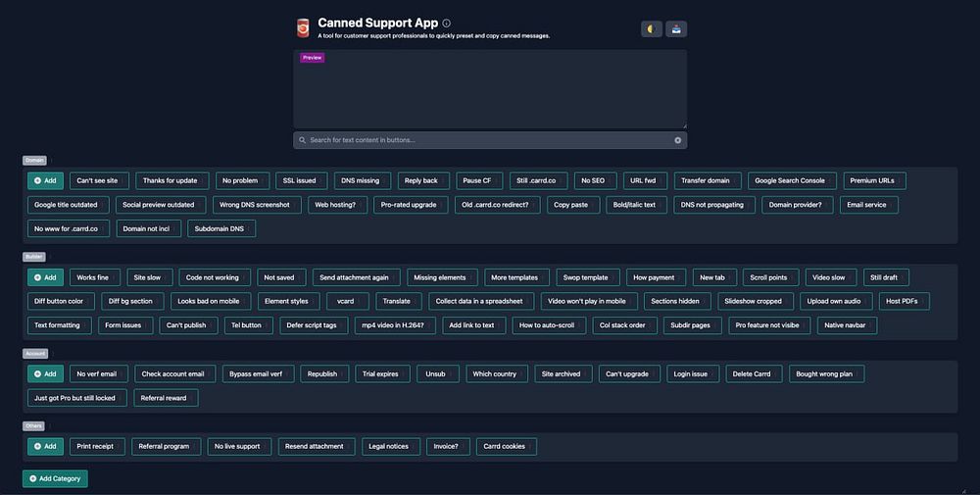This screenshot has height=495, width=980.
Task: Click the Code not working button
Action: pyautogui.click(x=215, y=277)
